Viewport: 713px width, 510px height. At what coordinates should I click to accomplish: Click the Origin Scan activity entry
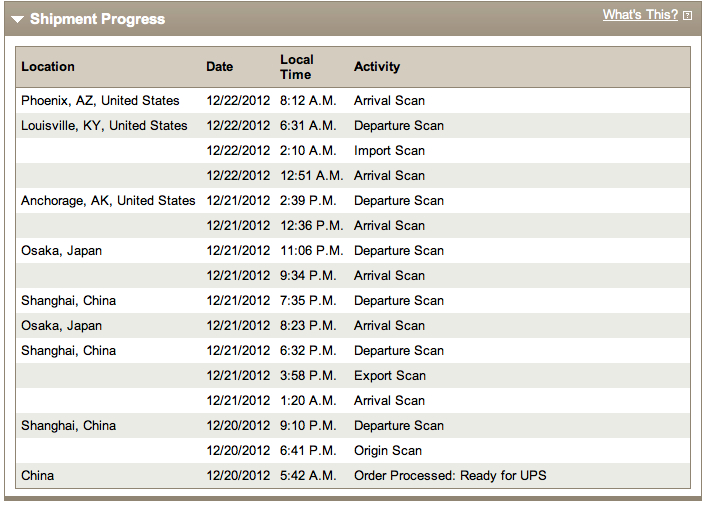tap(388, 451)
